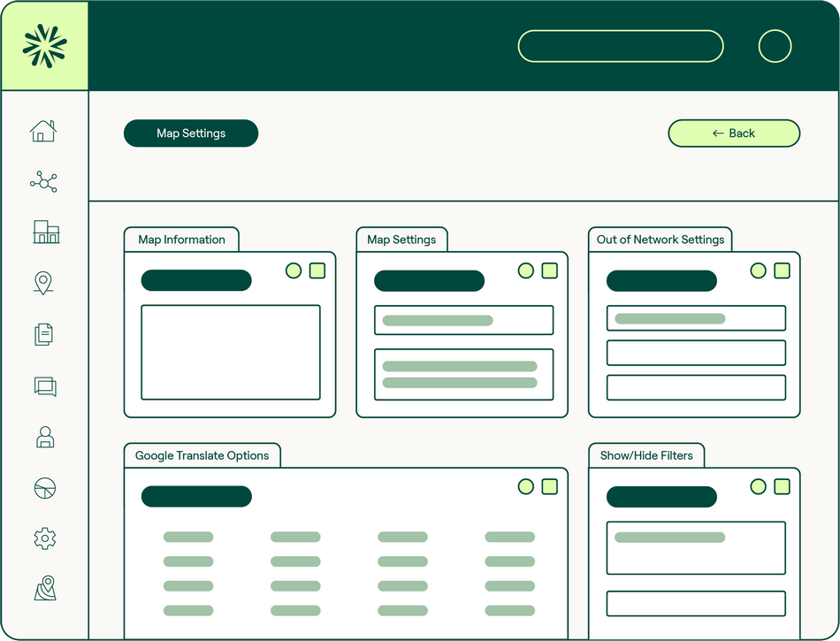Open the documents icon in the sidebar

pos(44,334)
